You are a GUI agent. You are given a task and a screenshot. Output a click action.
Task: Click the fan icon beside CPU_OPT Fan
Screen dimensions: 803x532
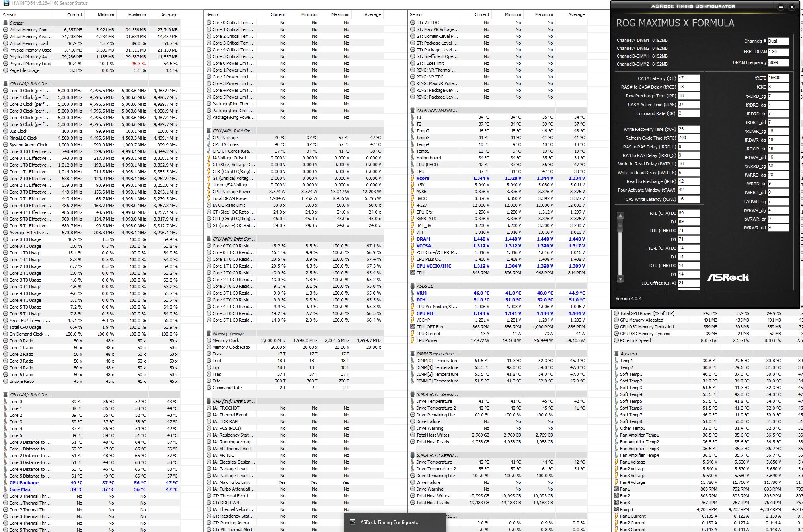(413, 327)
